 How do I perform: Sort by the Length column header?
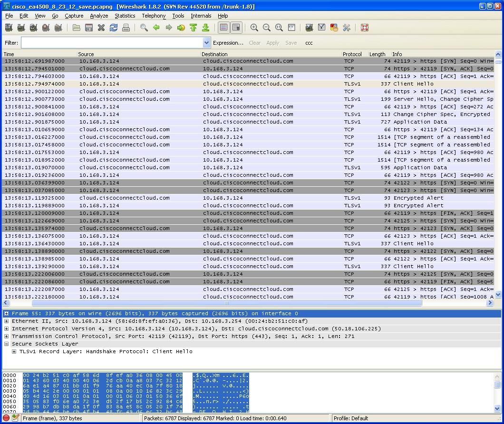point(380,54)
